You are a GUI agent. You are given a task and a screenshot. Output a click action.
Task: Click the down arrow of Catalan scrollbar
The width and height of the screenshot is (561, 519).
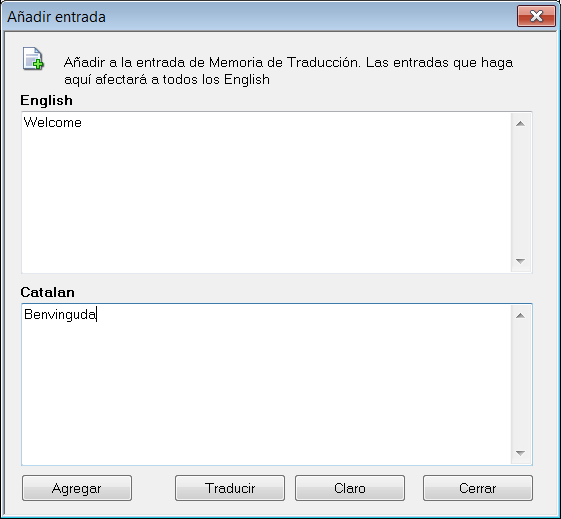[521, 453]
